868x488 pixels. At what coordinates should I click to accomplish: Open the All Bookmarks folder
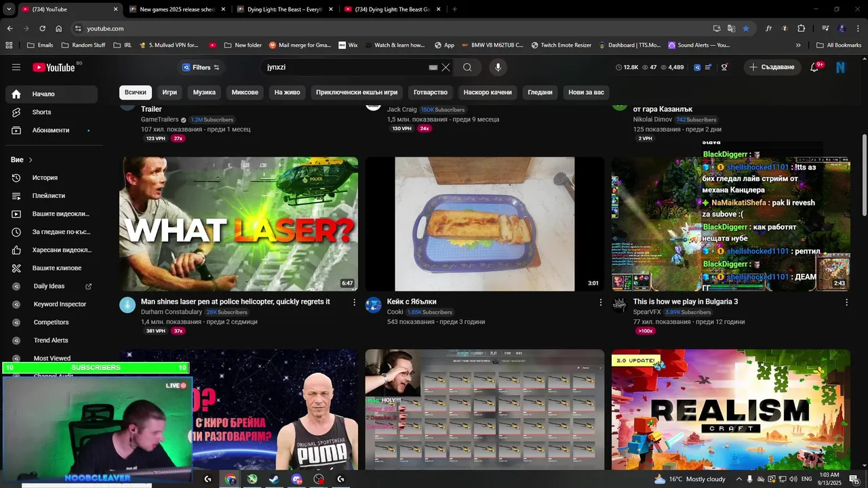click(839, 45)
